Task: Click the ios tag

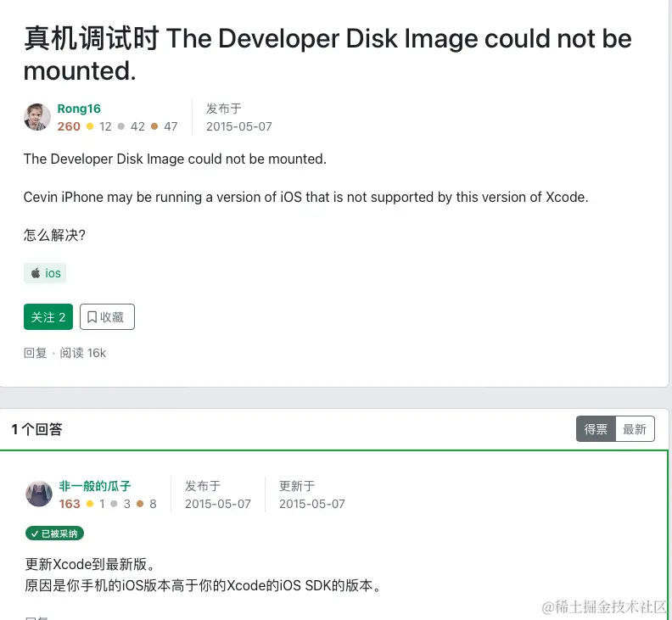Action: point(45,273)
